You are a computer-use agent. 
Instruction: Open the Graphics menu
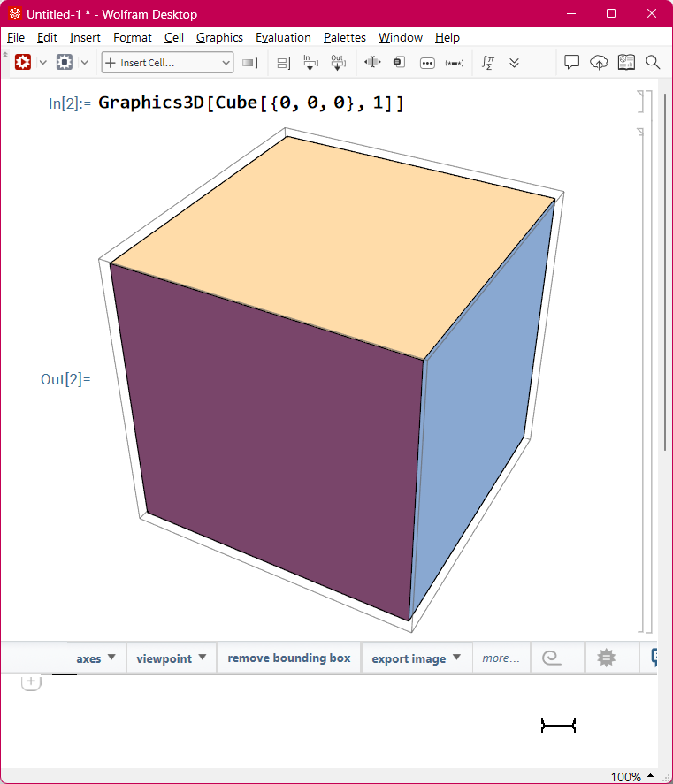coord(219,37)
